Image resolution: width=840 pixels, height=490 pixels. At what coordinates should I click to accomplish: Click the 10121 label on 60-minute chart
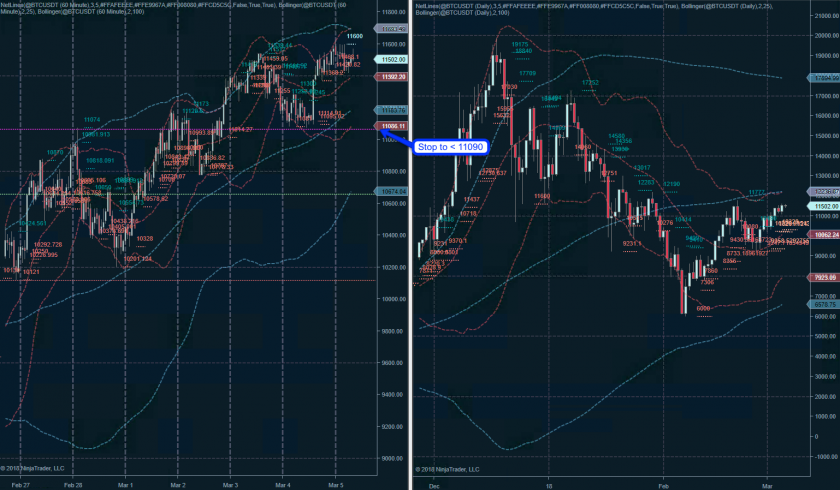point(31,272)
